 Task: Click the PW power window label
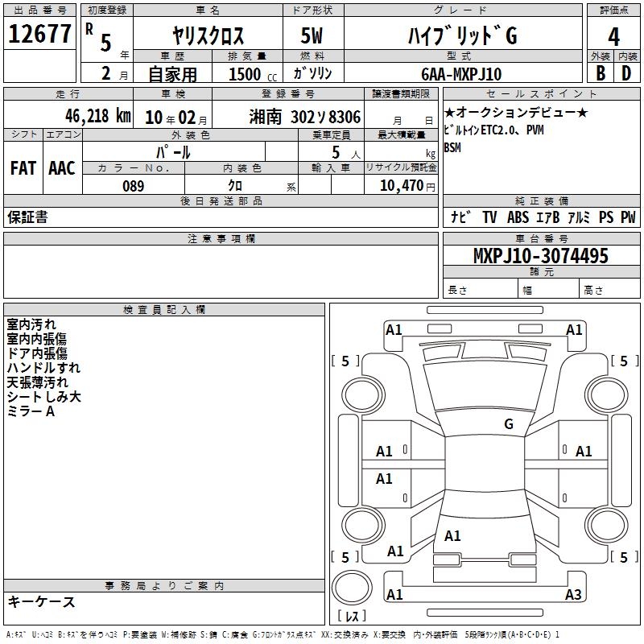(626, 217)
